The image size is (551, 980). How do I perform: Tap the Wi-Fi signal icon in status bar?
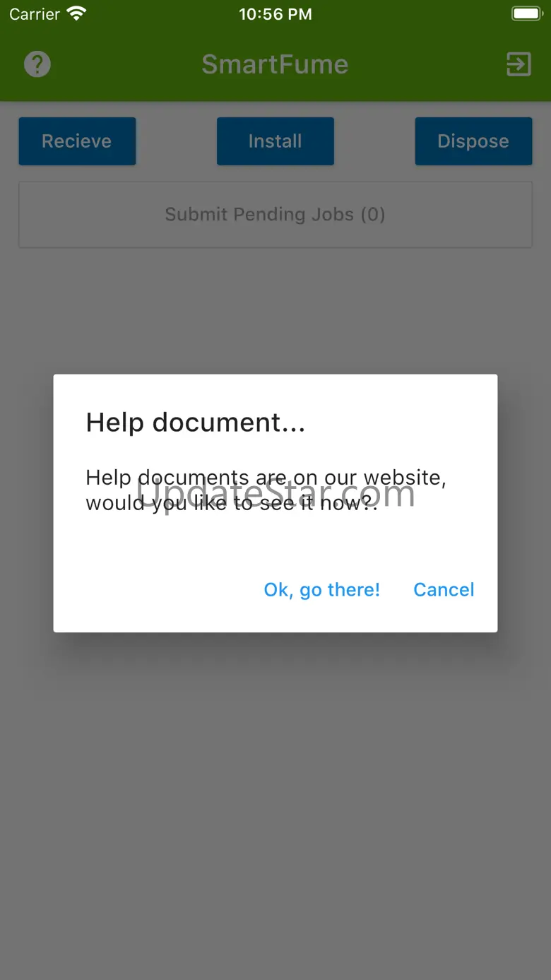pos(76,13)
